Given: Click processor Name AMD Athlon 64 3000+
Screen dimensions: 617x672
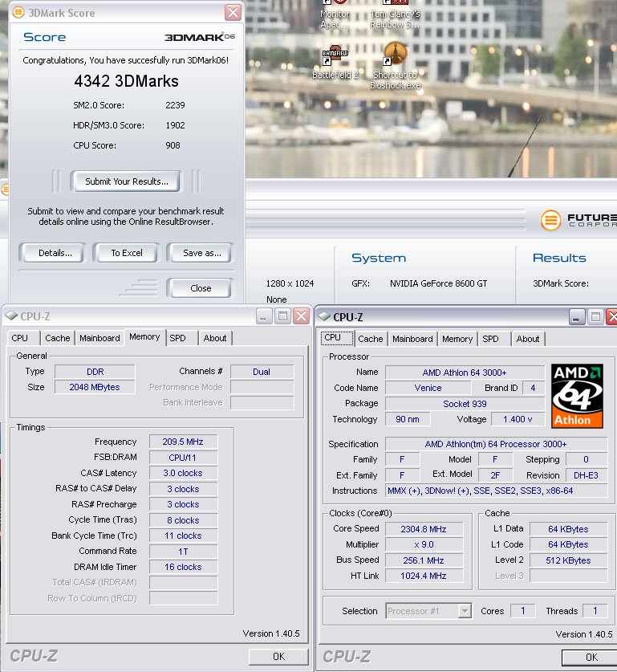Looking at the screenshot, I should tap(465, 373).
